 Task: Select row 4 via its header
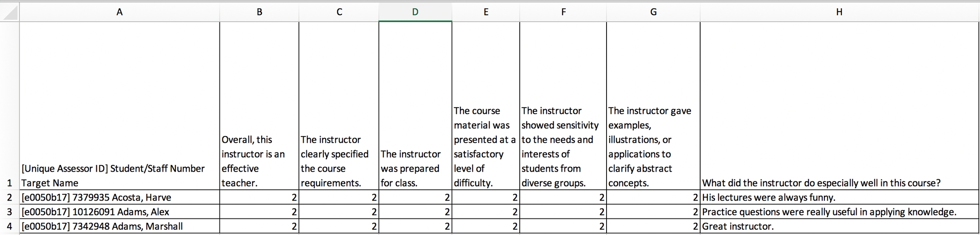click(x=10, y=226)
